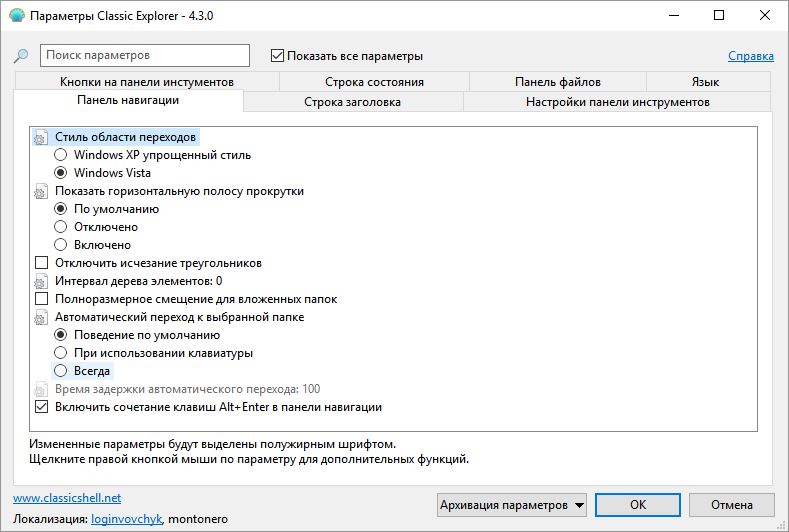This screenshot has height=532, width=789.
Task: Switch to the Строка заголовка tab
Action: (x=352, y=102)
